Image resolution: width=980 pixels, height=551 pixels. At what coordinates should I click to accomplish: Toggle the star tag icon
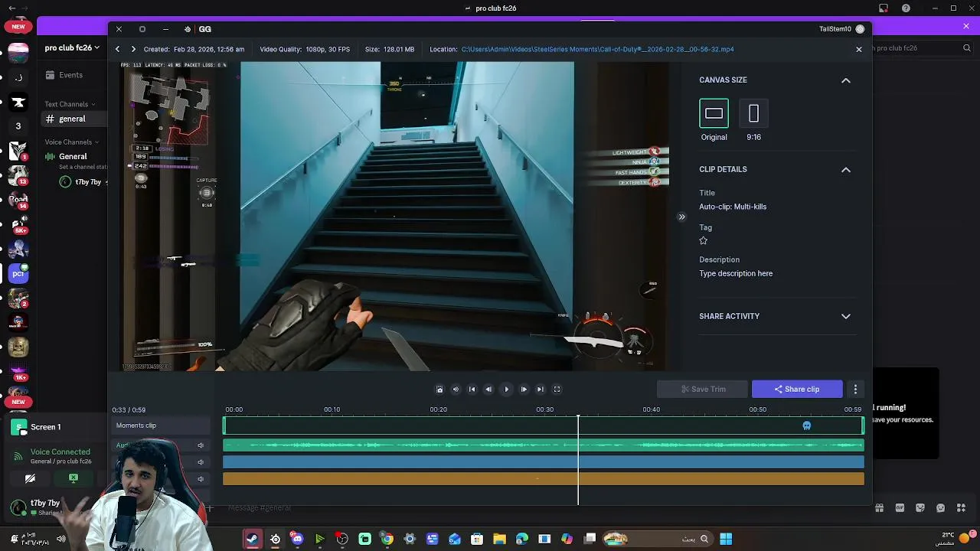coord(704,240)
